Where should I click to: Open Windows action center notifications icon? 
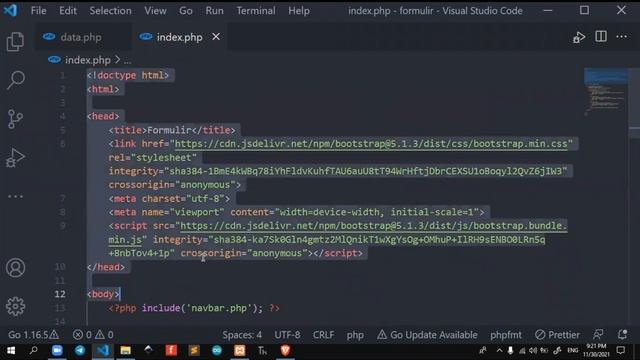tap(621, 350)
